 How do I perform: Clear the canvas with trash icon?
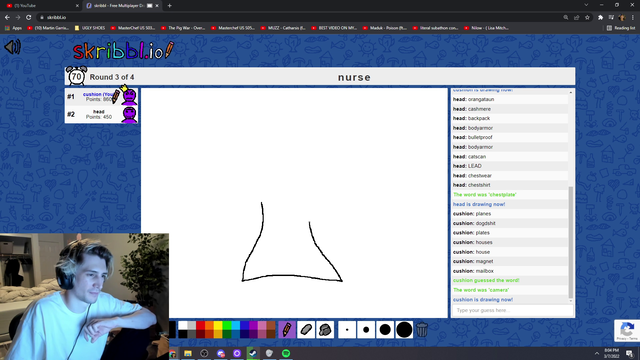(422, 330)
